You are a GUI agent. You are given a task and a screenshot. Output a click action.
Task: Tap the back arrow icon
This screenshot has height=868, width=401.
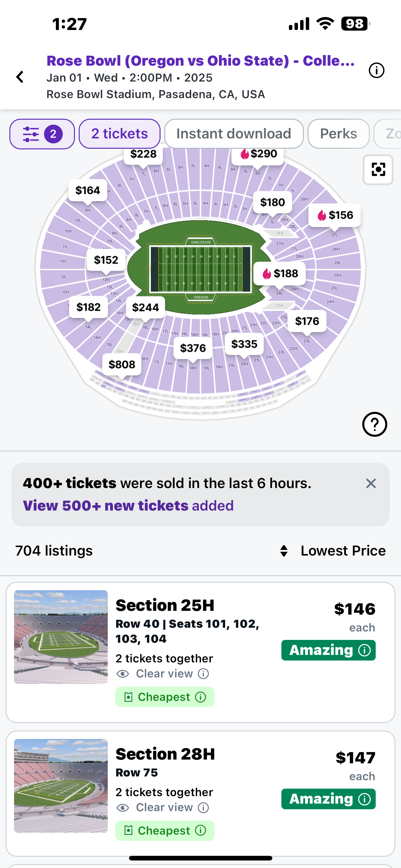point(20,77)
